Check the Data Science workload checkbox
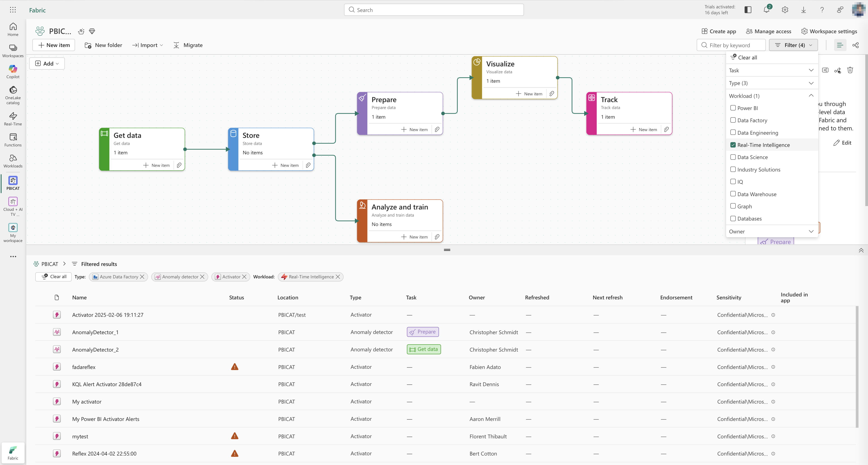The width and height of the screenshot is (868, 465). (733, 157)
